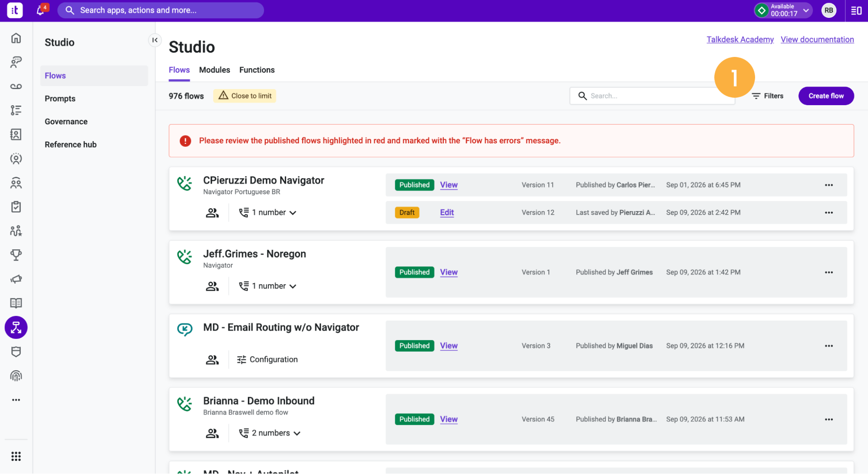
Task: Switch to the Functions tab
Action: (257, 70)
